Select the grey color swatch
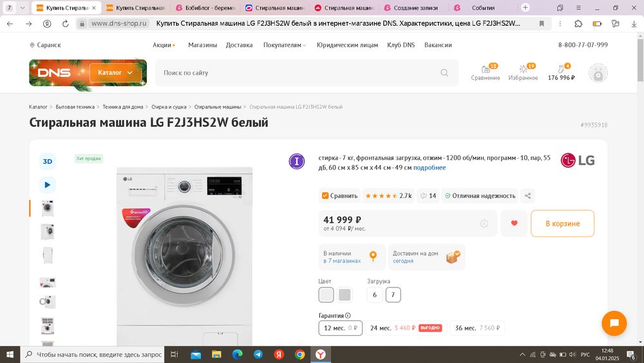This screenshot has width=644, height=363. [345, 295]
